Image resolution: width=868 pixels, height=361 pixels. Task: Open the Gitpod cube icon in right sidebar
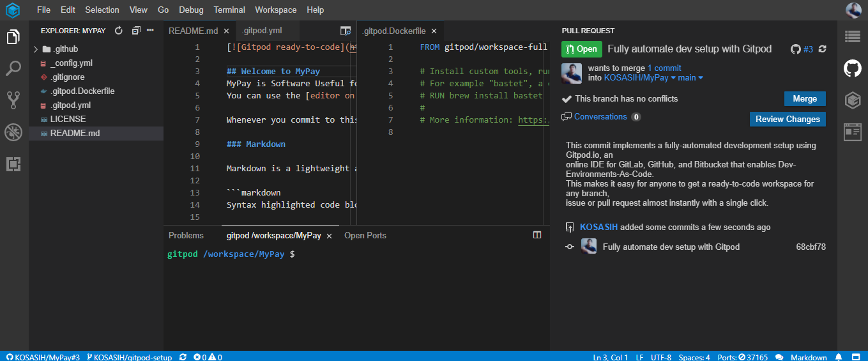(853, 100)
